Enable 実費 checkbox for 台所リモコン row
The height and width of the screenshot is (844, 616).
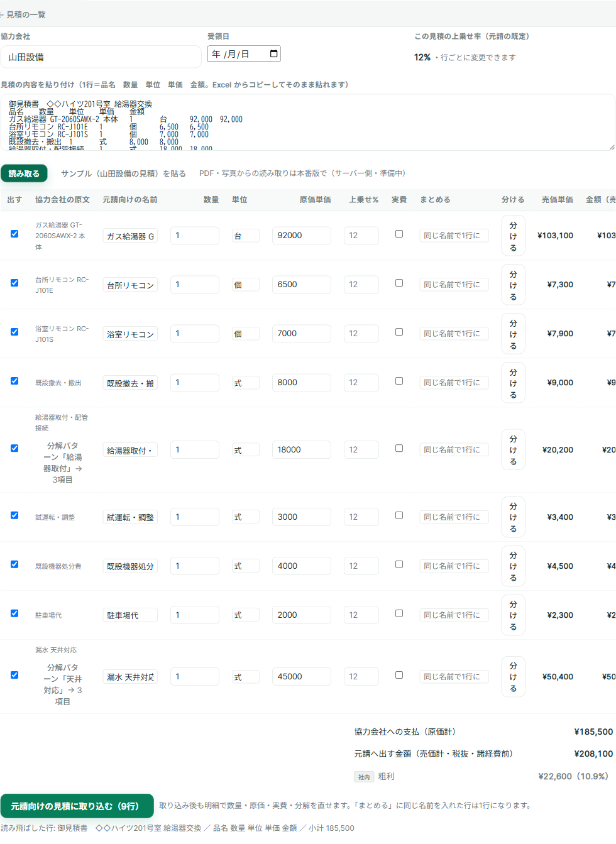(399, 283)
